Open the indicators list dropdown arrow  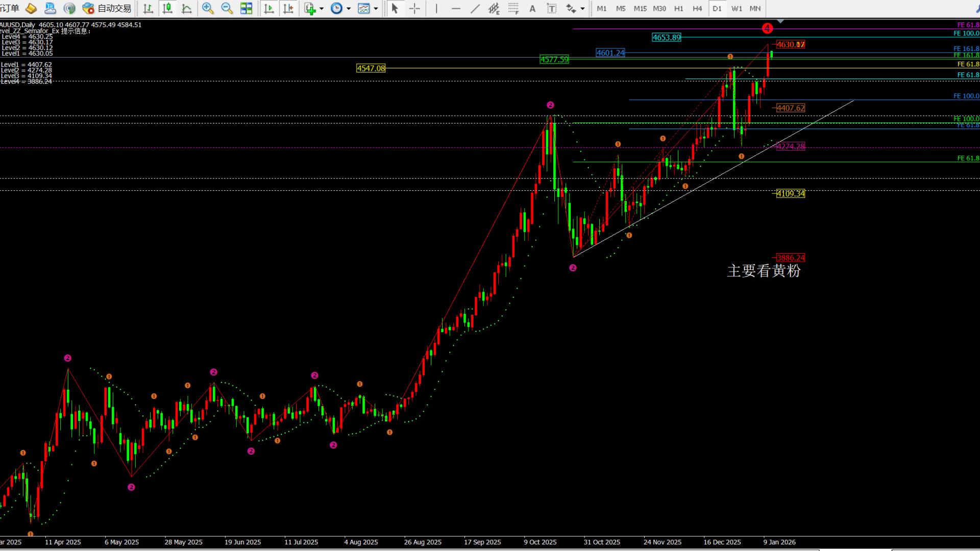322,9
